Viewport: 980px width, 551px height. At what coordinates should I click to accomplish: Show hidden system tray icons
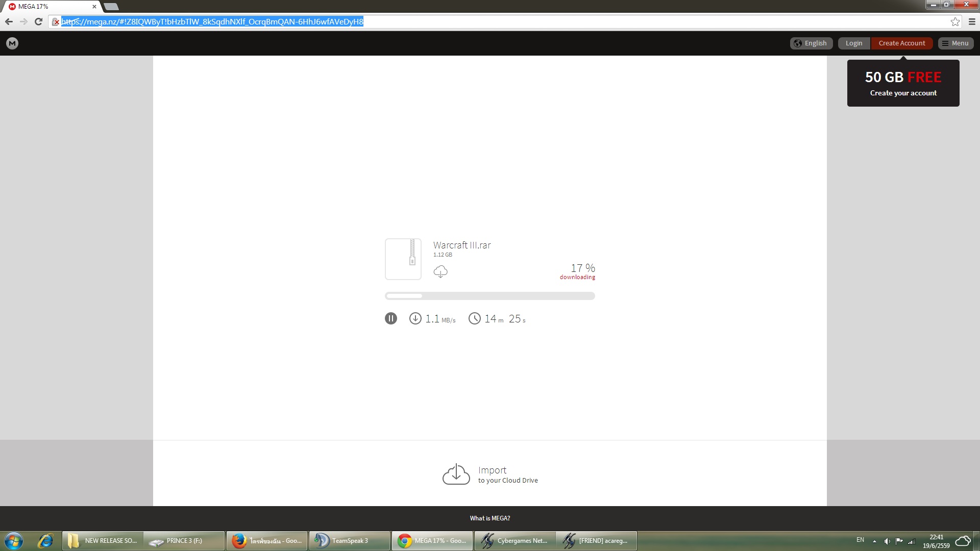874,541
